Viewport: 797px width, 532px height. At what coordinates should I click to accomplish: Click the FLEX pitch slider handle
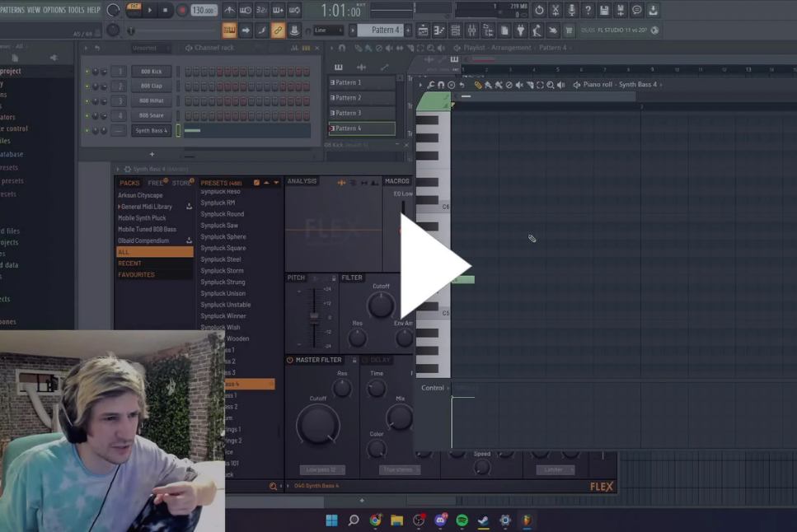tap(312, 317)
